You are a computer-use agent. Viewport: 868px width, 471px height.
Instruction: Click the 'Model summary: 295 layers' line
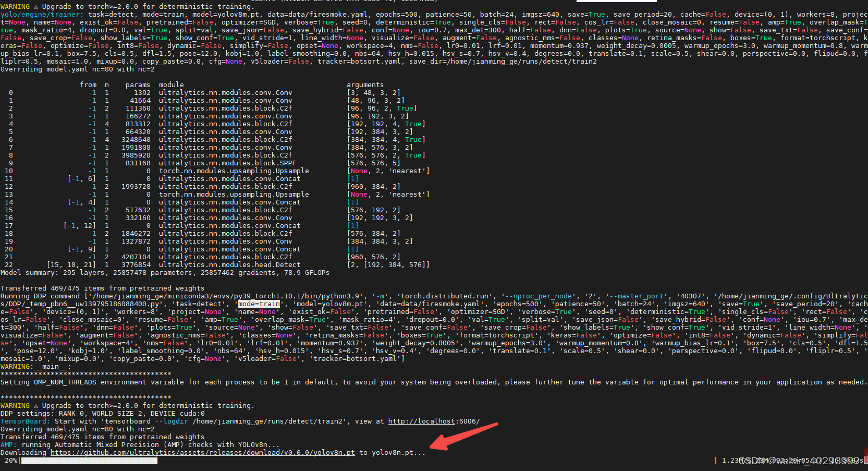click(x=165, y=273)
